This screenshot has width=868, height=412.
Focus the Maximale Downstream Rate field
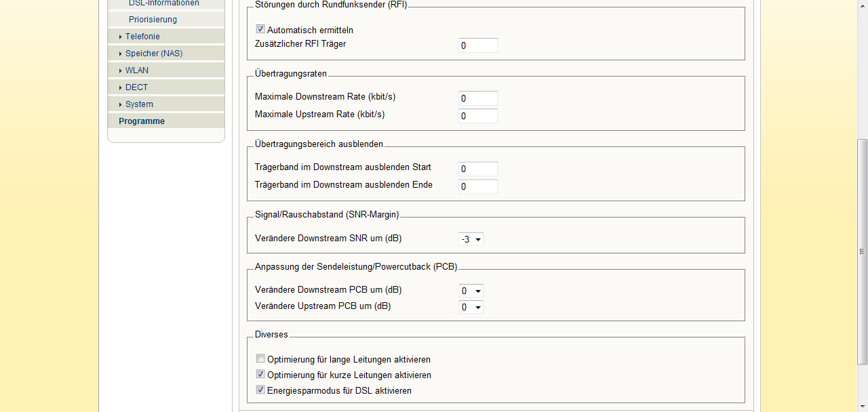[x=478, y=98]
